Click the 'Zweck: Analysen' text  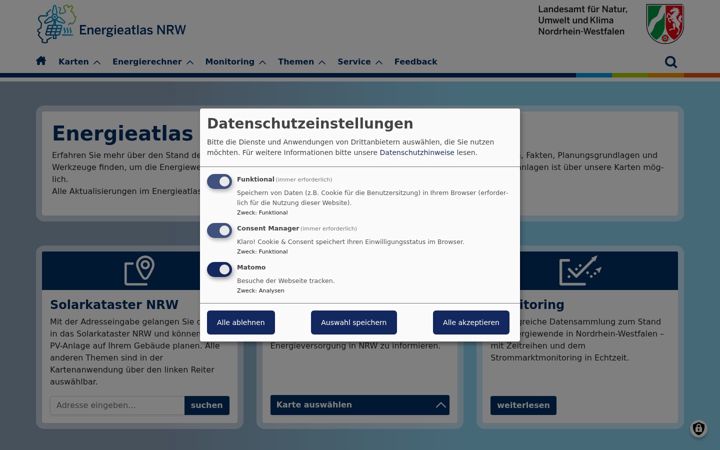pyautogui.click(x=260, y=291)
